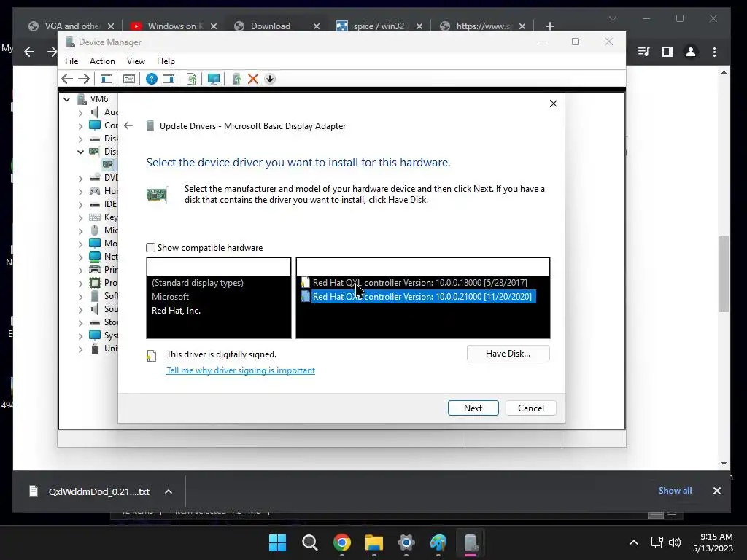Select Red Hat, Inc. manufacturer
This screenshot has width=747, height=560.
click(x=176, y=310)
